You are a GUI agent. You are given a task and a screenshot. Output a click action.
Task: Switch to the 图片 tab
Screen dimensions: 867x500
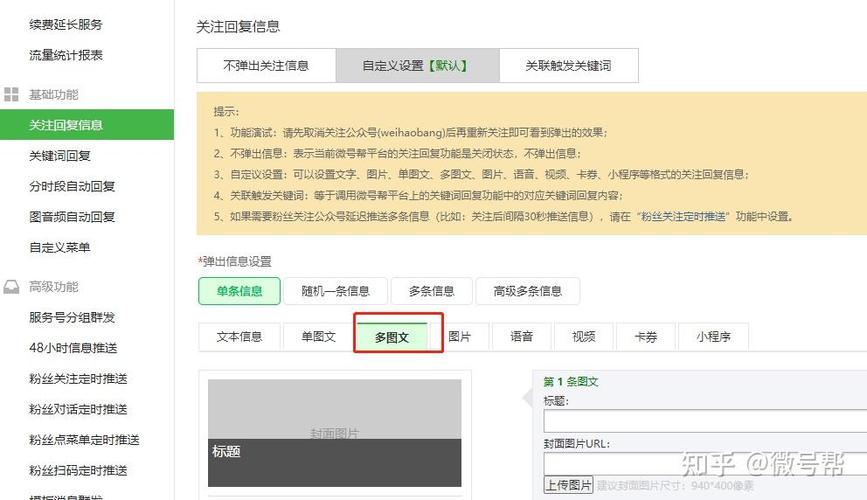(x=459, y=336)
